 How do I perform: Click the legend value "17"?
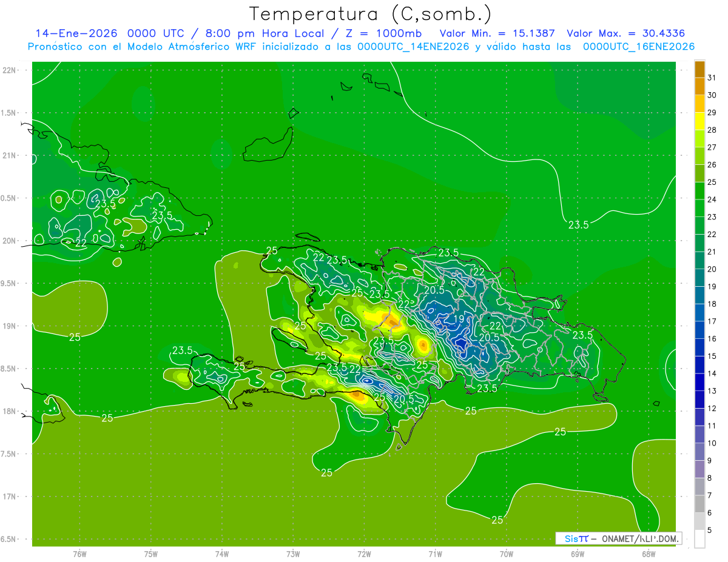(712, 321)
